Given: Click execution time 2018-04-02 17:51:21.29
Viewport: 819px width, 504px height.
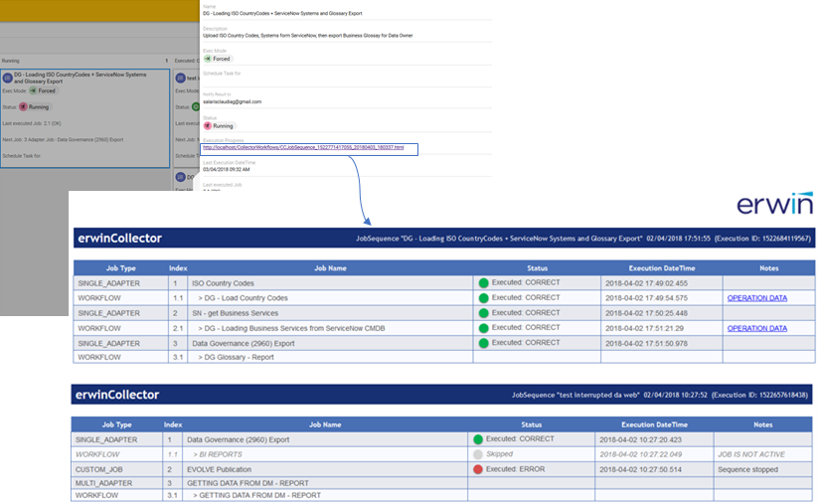Looking at the screenshot, I should pyautogui.click(x=644, y=328).
